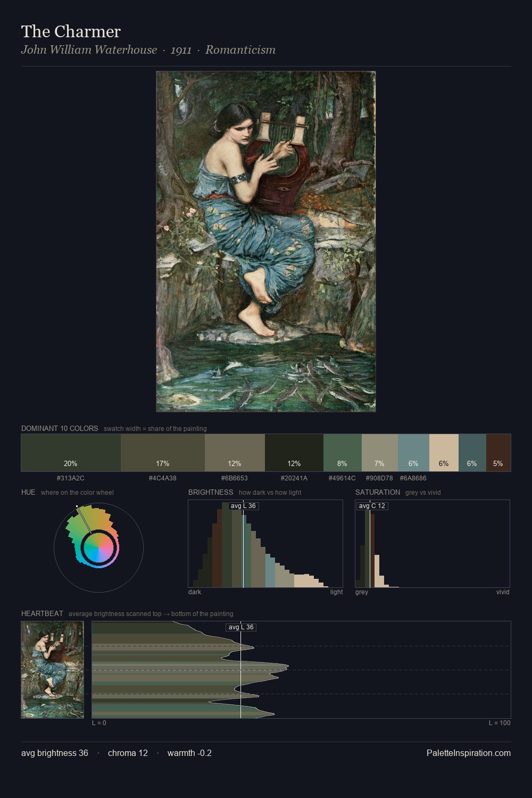Click footer stat "warmth -0.2"
The image size is (532, 798).
(189, 753)
